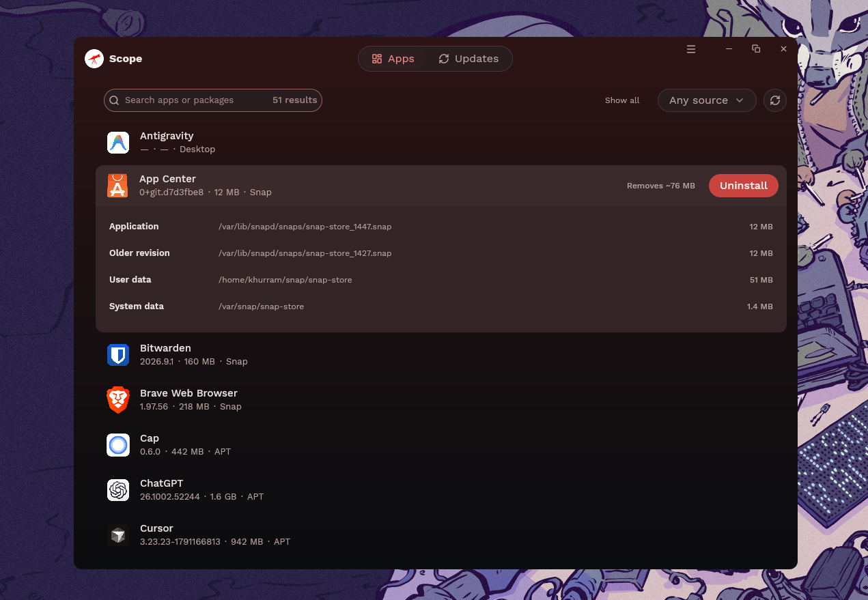Image resolution: width=868 pixels, height=600 pixels.
Task: Switch to the Apps tab
Action: (393, 59)
